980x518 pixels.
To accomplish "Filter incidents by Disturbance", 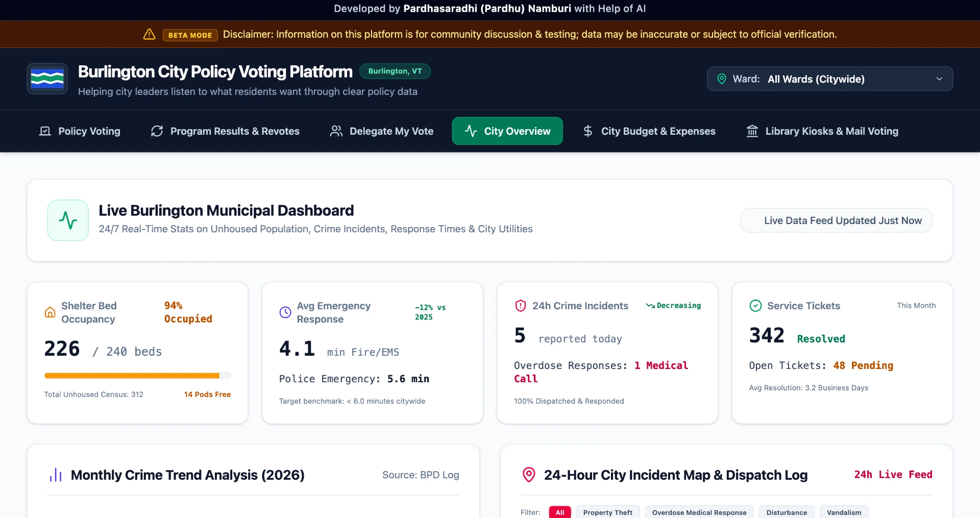I will pyautogui.click(x=787, y=512).
